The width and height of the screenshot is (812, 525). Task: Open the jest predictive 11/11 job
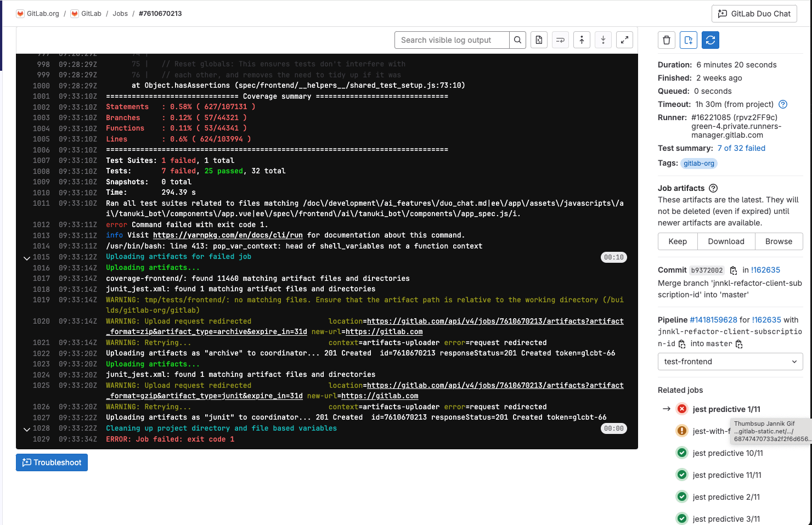click(x=727, y=475)
